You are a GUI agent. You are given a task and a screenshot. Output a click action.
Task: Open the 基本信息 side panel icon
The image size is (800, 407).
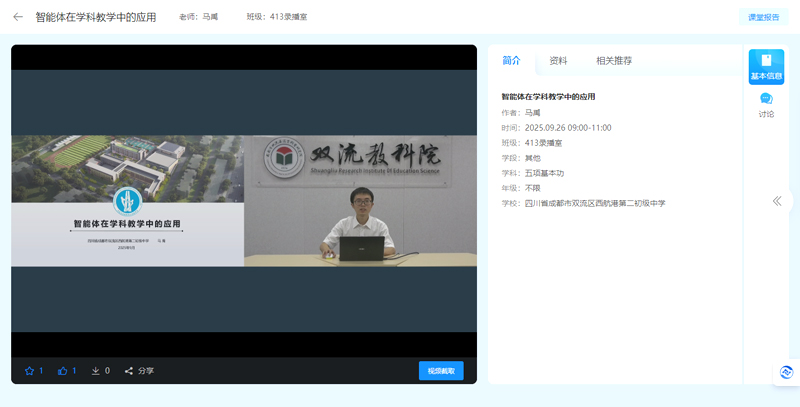766,66
